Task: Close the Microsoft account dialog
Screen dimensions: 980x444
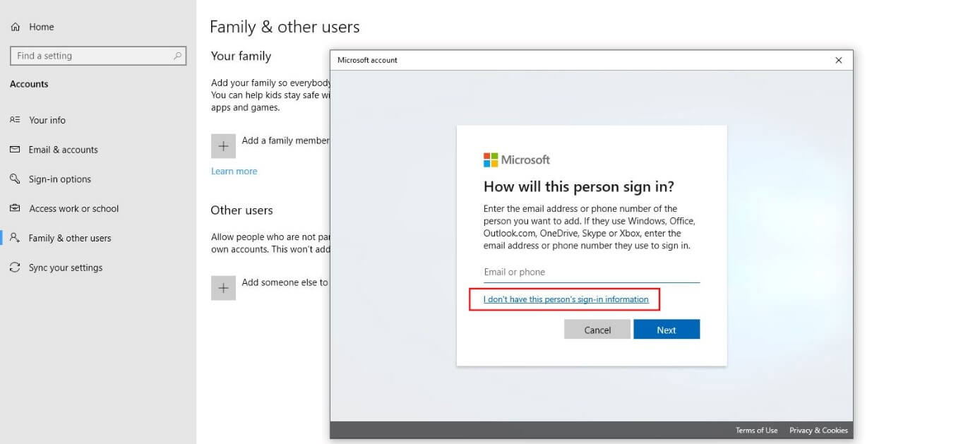Action: [839, 60]
